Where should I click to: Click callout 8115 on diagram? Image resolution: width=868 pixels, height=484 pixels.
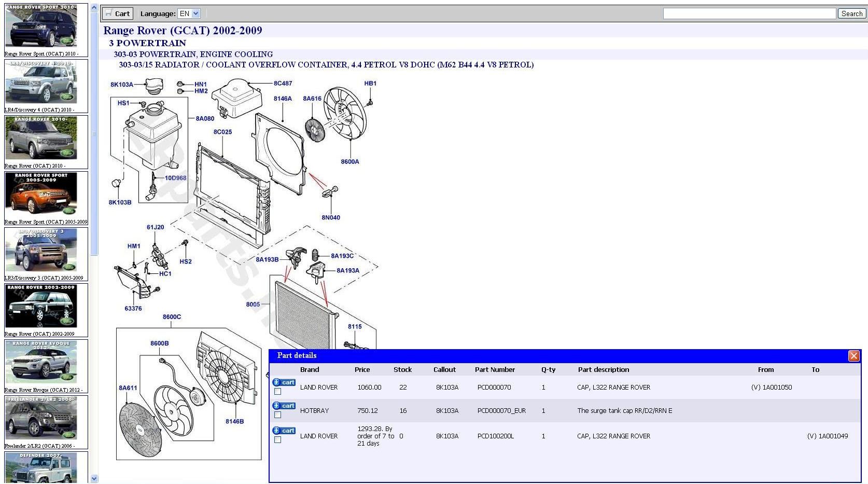click(355, 326)
